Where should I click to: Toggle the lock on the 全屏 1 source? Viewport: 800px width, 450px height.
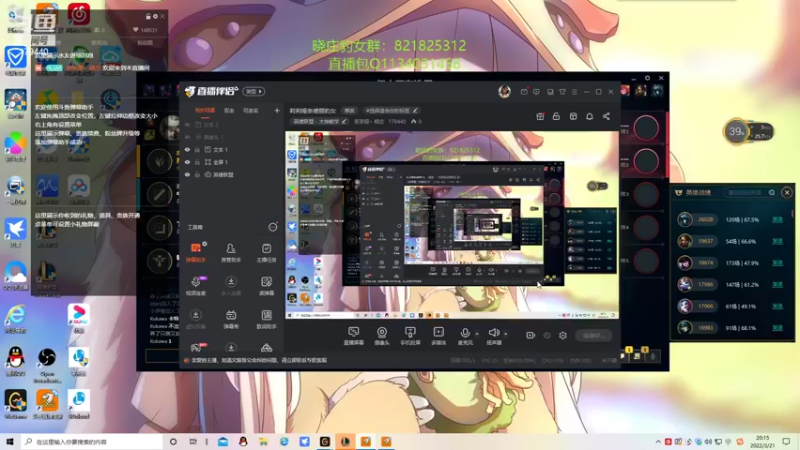tap(197, 162)
